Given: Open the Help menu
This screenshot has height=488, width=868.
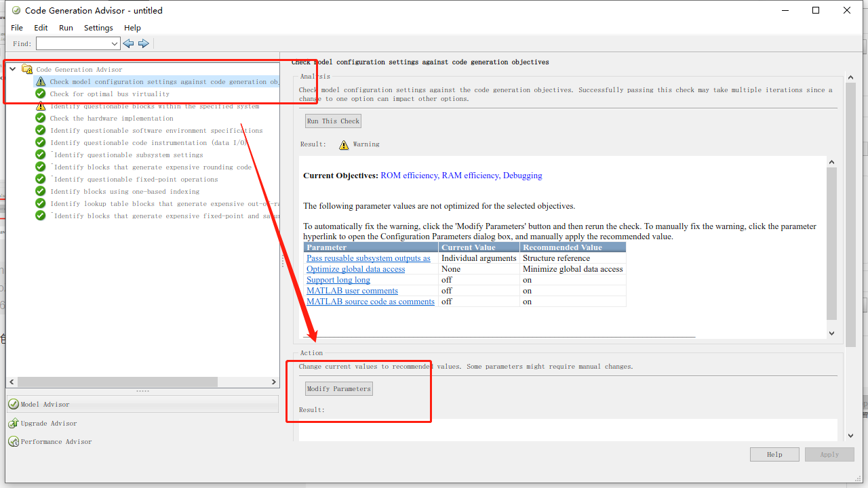Looking at the screenshot, I should [132, 28].
